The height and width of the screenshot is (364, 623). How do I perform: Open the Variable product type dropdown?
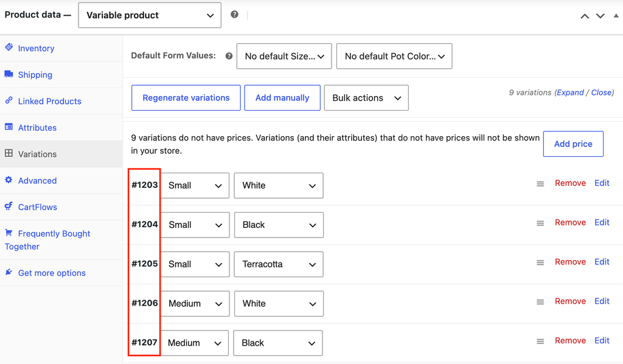[x=150, y=15]
